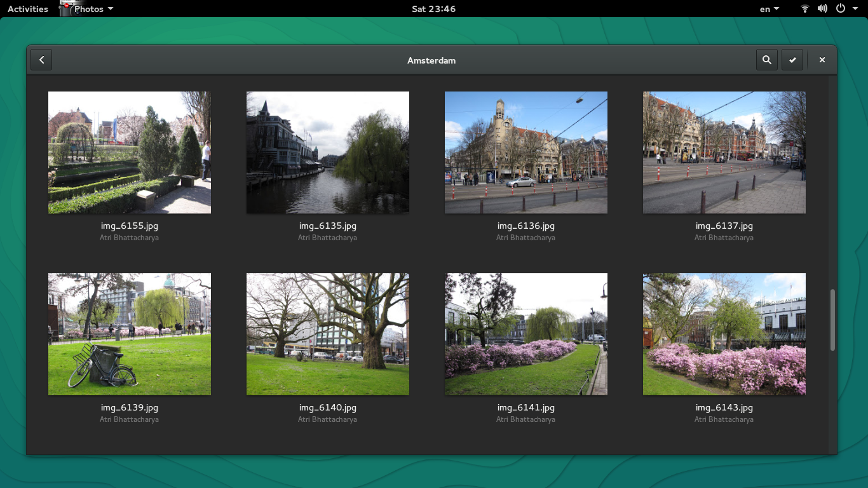868x488 pixels.
Task: Open the img_6155.jpg garden photo
Action: 129,152
